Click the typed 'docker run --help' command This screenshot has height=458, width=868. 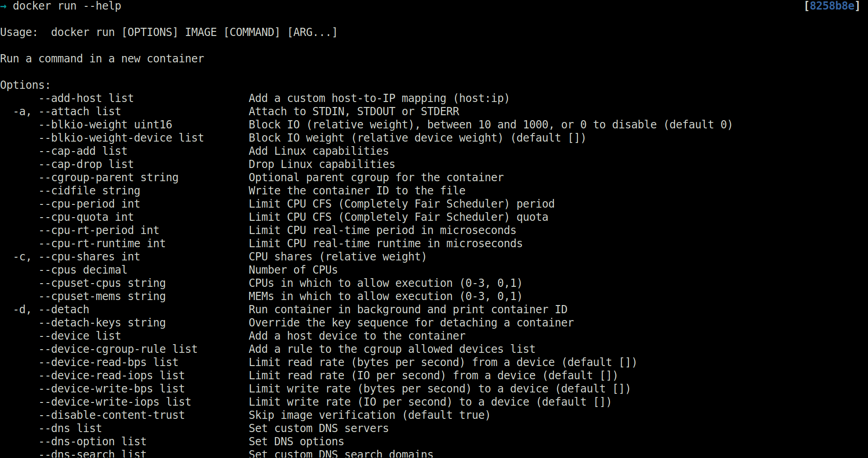67,6
